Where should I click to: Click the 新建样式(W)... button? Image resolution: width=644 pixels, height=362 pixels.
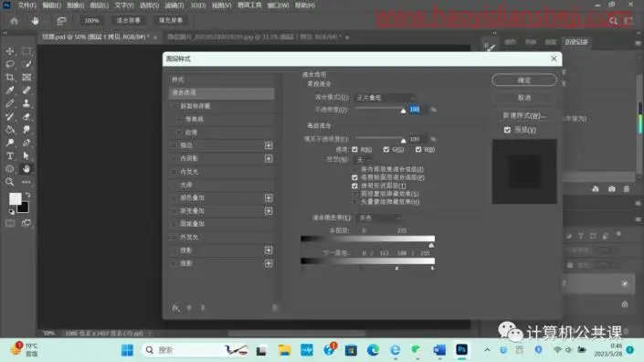point(524,115)
